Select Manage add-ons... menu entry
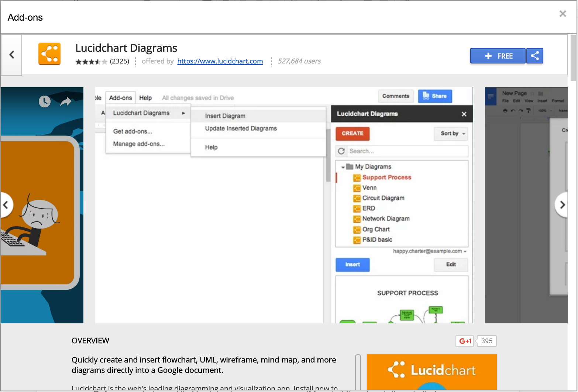578x392 pixels. pyautogui.click(x=139, y=144)
